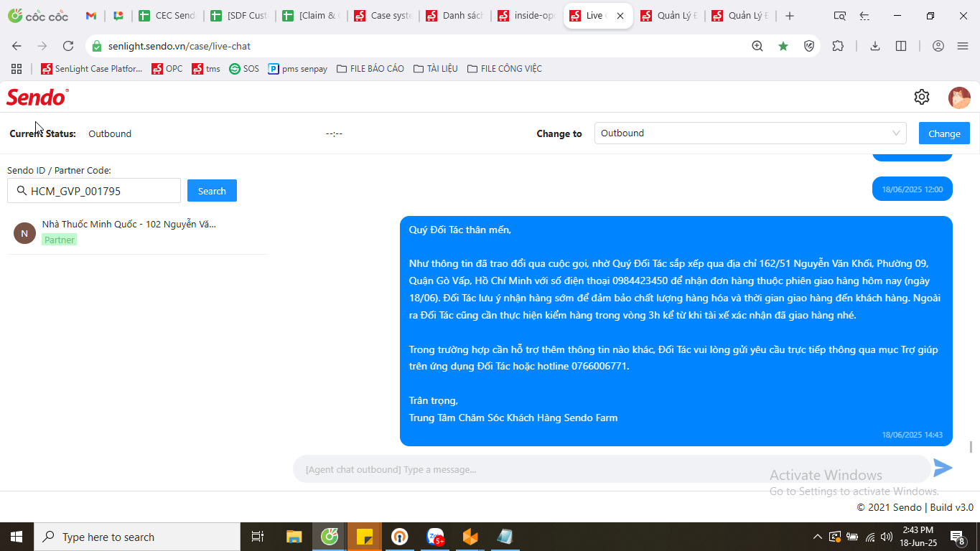Viewport: 980px width, 551px height.
Task: Open the Sendo settings gear icon
Action: tap(922, 97)
